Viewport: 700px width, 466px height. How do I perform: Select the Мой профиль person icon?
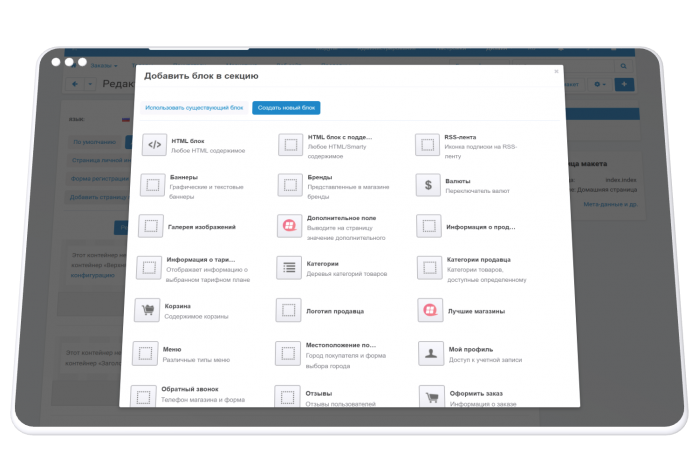tap(431, 354)
